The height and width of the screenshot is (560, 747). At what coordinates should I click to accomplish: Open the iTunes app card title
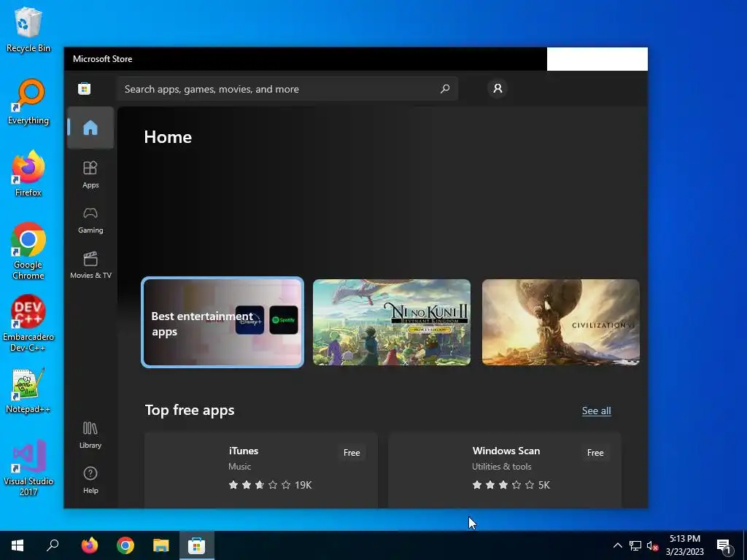point(244,451)
